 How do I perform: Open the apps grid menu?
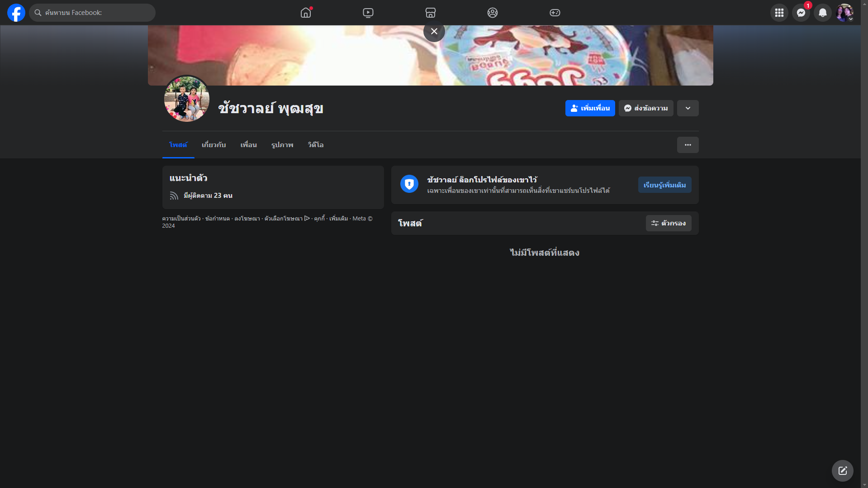click(x=779, y=13)
